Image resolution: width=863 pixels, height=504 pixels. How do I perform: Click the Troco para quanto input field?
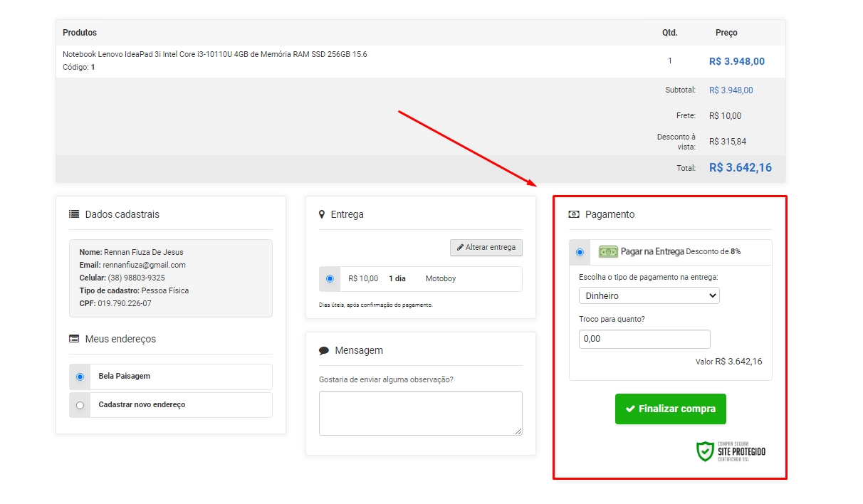click(644, 339)
